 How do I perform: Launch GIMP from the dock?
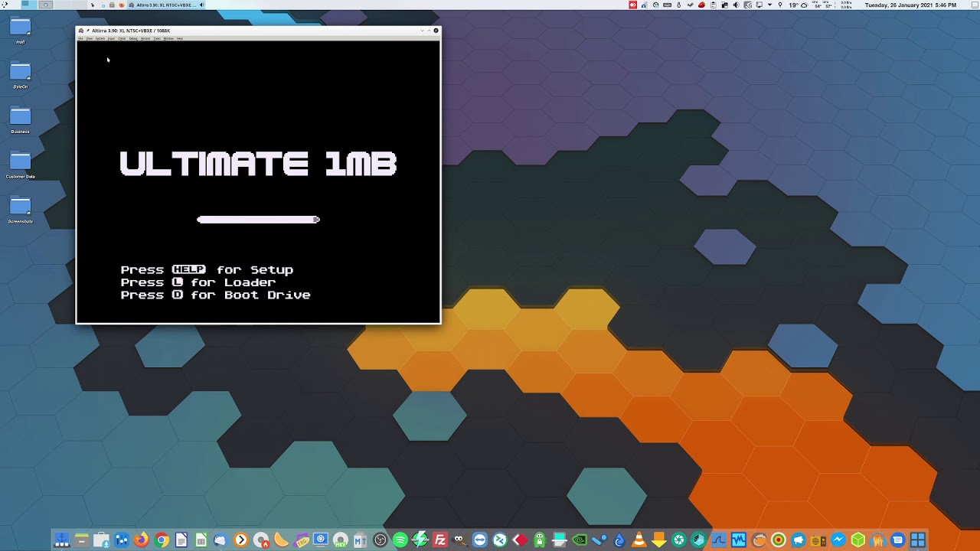pos(459,540)
